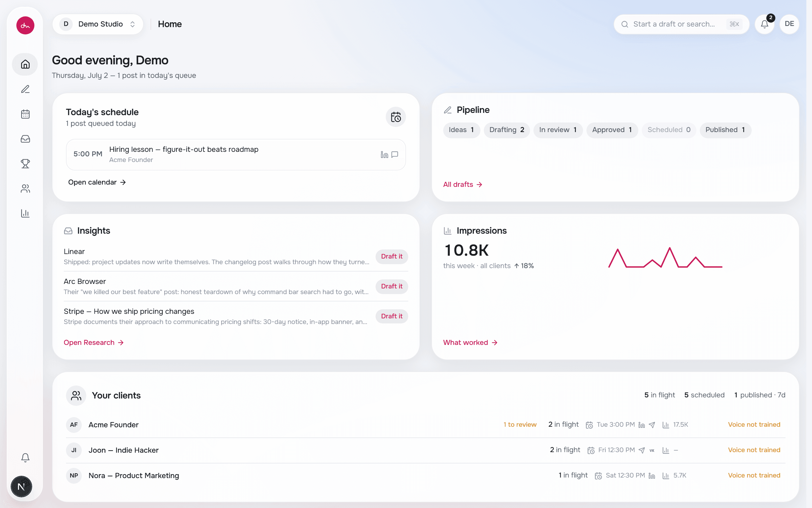Click chart icon in Nora row
This screenshot has width=812, height=508.
click(x=666, y=476)
